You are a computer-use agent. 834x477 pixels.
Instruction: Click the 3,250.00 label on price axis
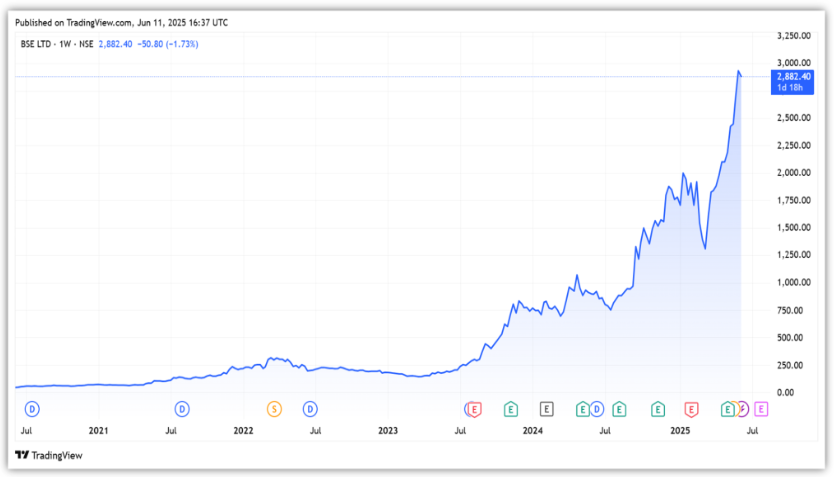tap(792, 35)
